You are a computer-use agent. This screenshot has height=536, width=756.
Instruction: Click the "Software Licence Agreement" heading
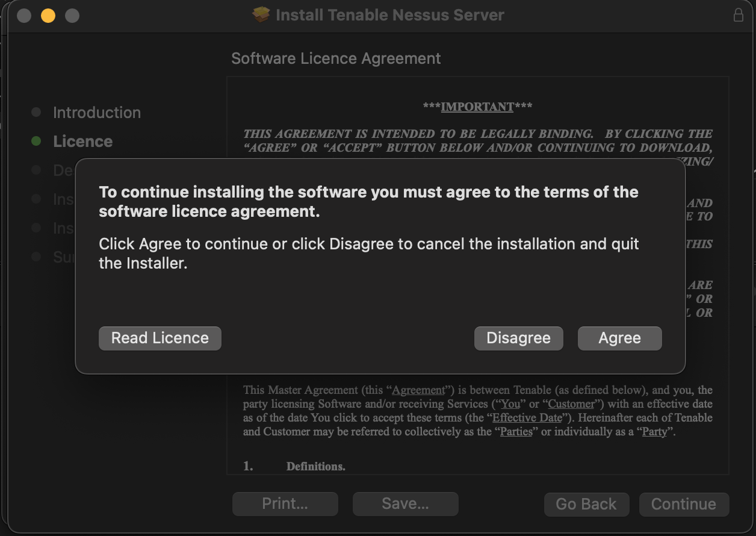click(336, 58)
